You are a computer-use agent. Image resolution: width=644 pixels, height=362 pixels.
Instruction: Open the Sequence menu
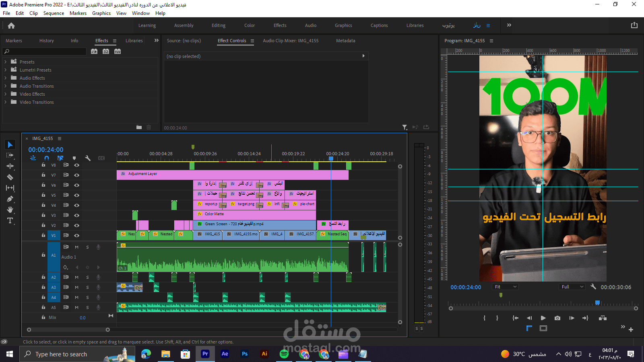click(54, 13)
